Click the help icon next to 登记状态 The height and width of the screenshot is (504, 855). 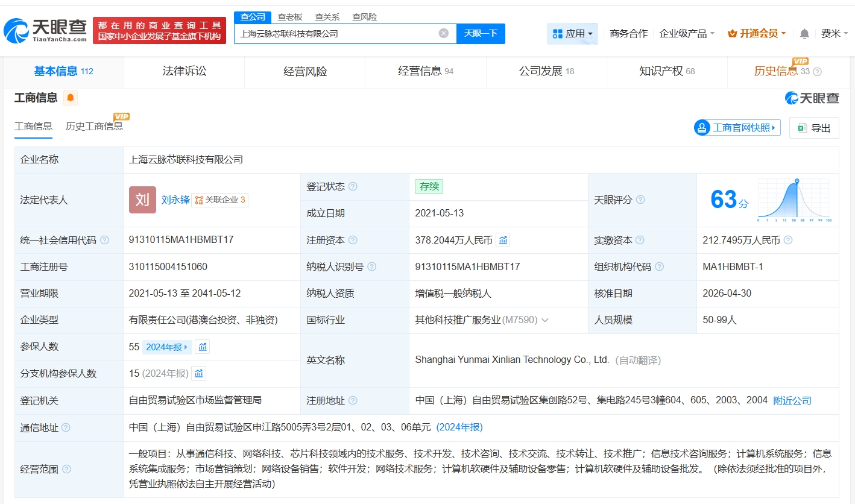tap(353, 187)
